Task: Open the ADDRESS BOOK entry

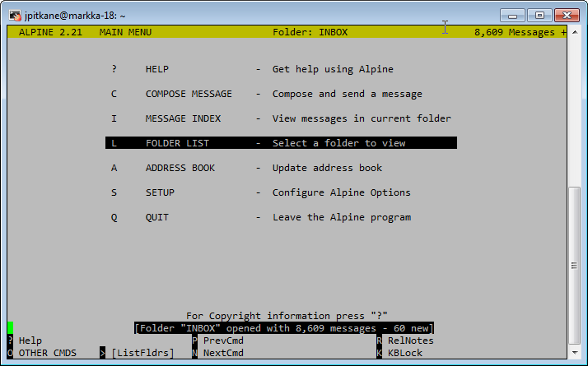Action: click(x=246, y=168)
